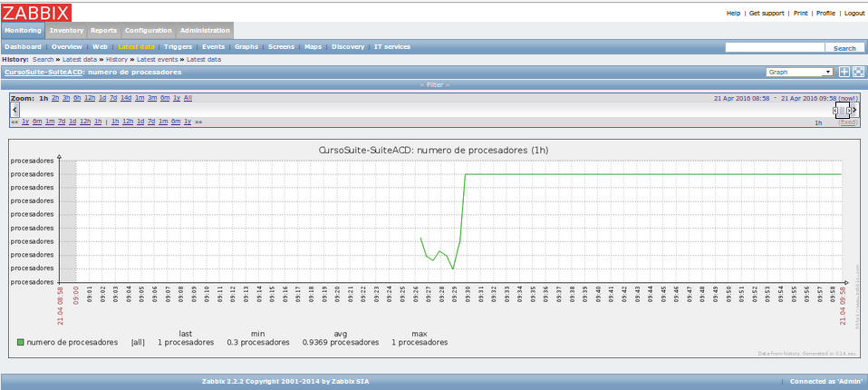The image size is (868, 390).
Task: Open Search in History breadcrumb
Action: [x=43, y=59]
